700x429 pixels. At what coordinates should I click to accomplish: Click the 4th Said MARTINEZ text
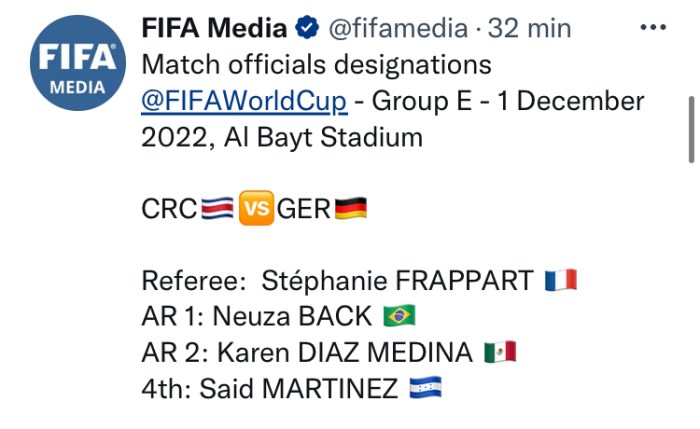(x=269, y=388)
